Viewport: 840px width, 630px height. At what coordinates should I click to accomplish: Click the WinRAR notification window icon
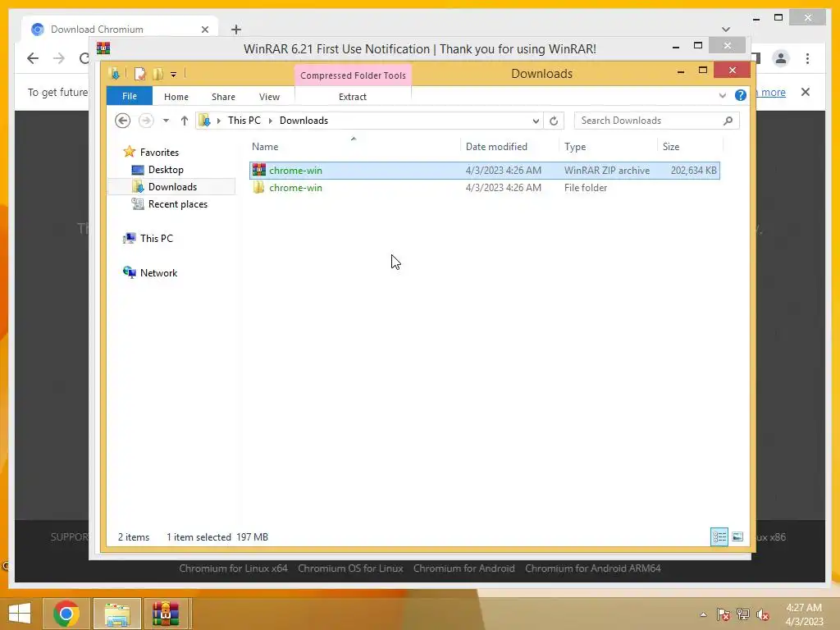point(103,48)
